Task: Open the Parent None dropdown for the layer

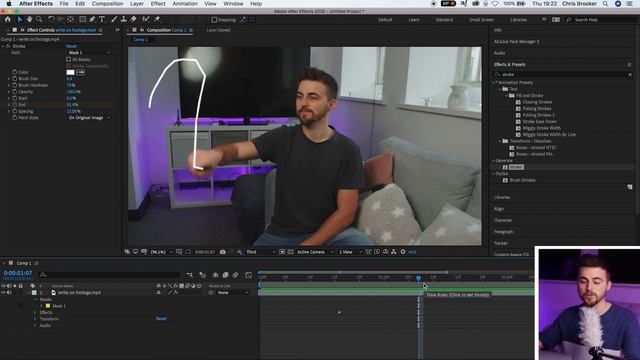Action: click(x=232, y=293)
